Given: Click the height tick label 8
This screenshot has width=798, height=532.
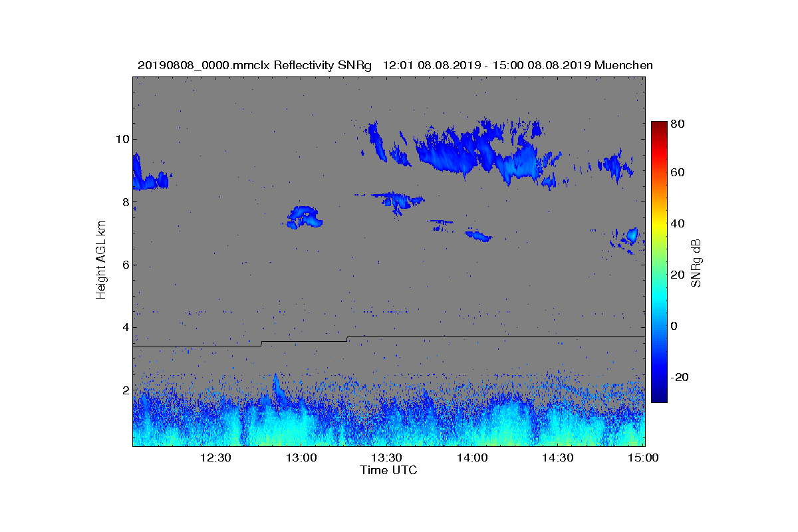Looking at the screenshot, I should pos(124,202).
